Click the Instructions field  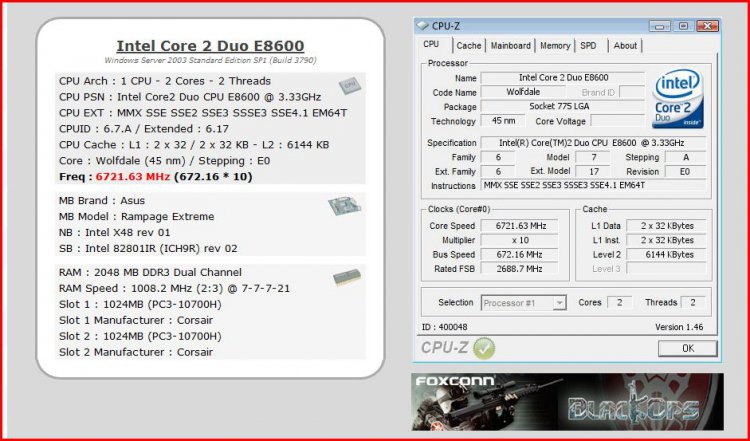tap(594, 185)
